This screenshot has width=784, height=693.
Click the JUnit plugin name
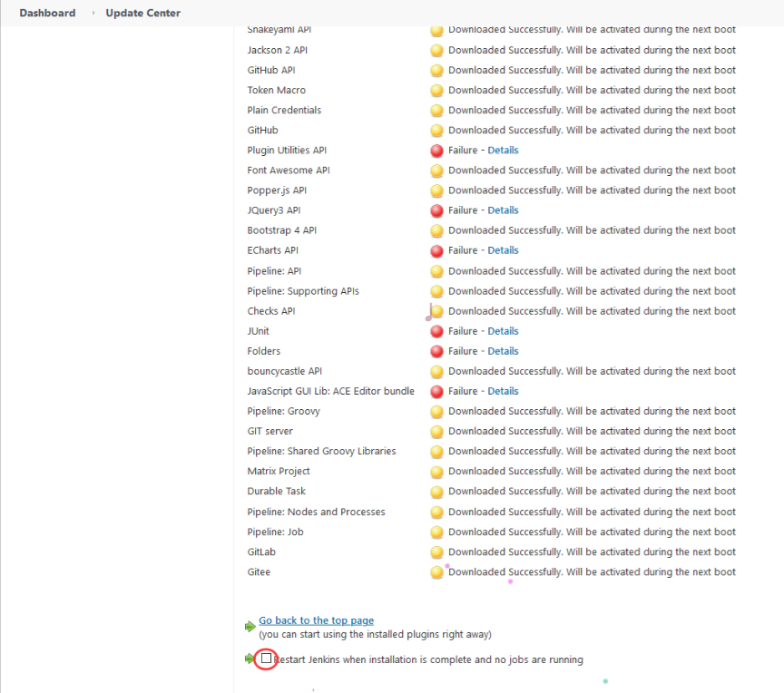click(258, 331)
